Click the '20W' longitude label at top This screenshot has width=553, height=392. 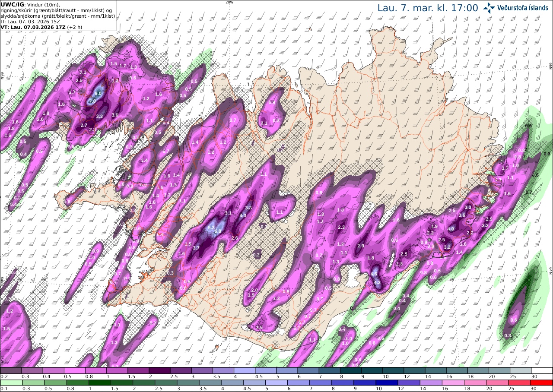[229, 2]
